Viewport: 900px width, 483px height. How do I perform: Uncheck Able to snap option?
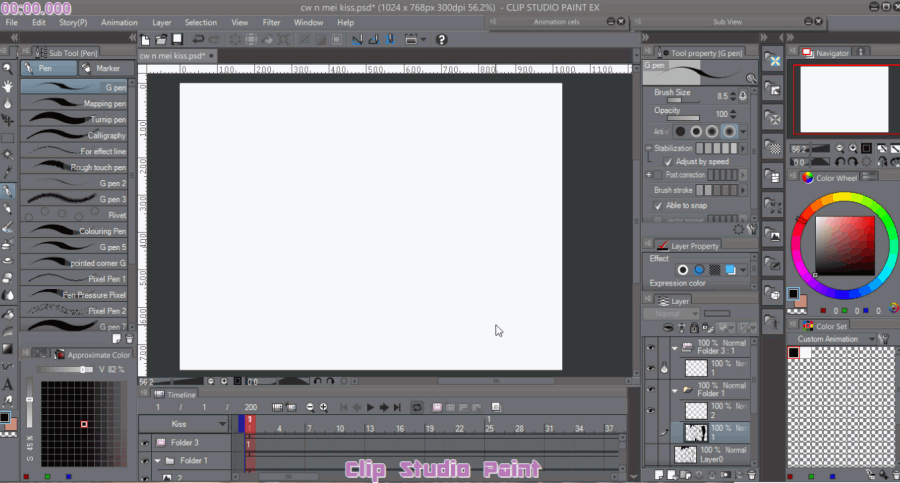pos(658,206)
